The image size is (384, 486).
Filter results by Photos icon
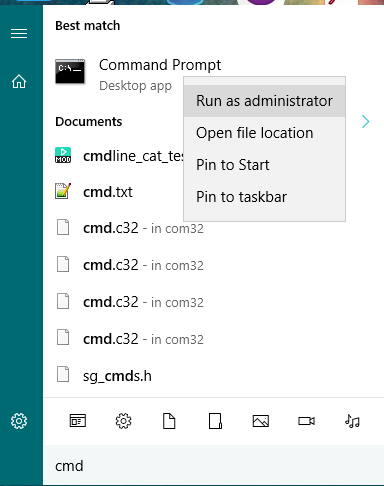(x=261, y=421)
